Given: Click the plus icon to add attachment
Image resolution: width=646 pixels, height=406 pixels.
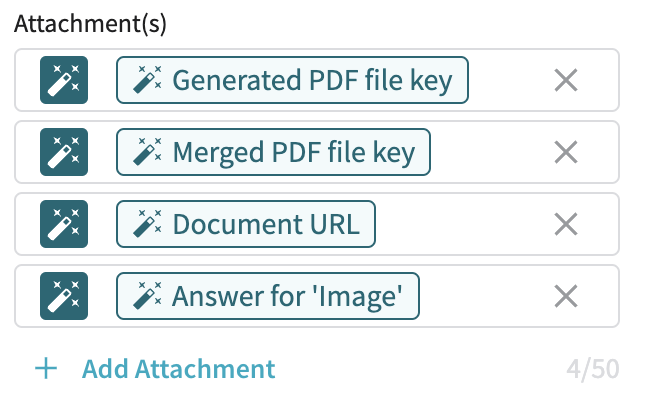Looking at the screenshot, I should click(46, 369).
